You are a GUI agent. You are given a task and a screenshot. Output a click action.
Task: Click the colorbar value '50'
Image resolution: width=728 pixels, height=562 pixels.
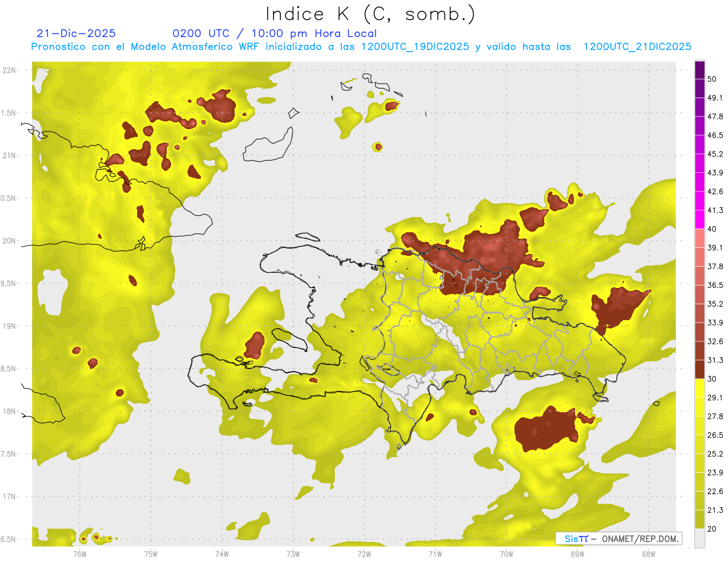pos(713,79)
